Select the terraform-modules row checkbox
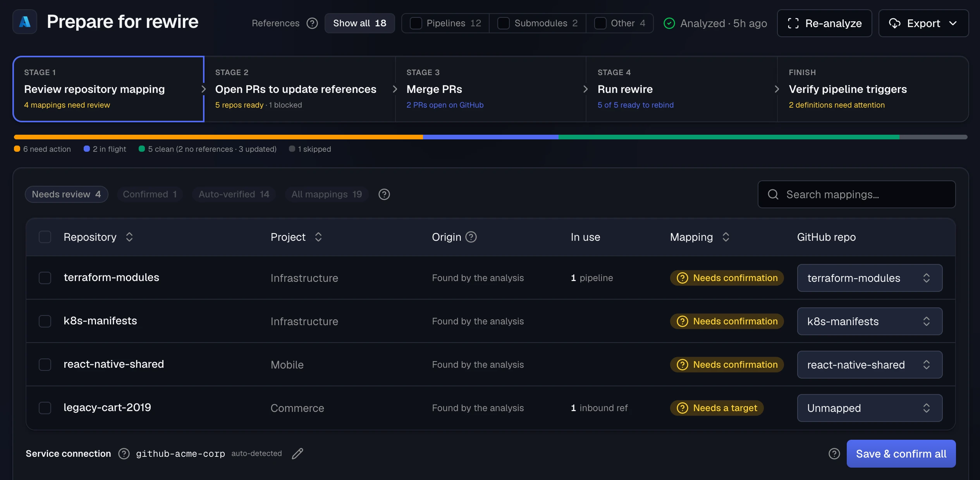This screenshot has height=480, width=980. [x=45, y=278]
